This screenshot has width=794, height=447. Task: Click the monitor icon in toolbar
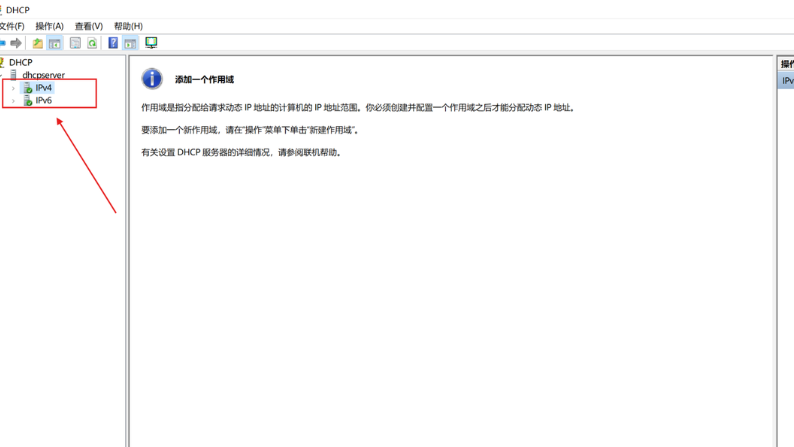(151, 43)
